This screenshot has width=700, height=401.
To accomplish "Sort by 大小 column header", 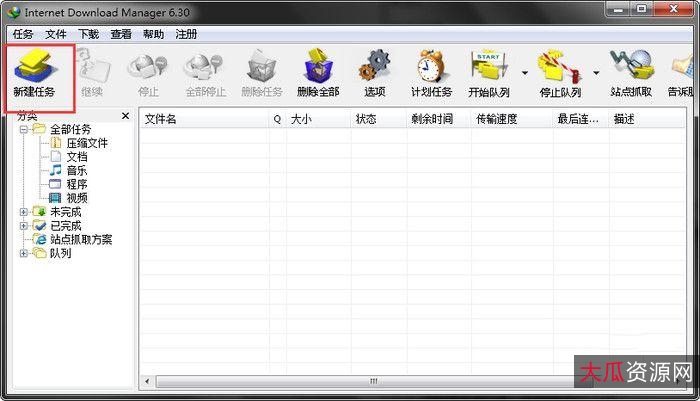I will click(318, 119).
